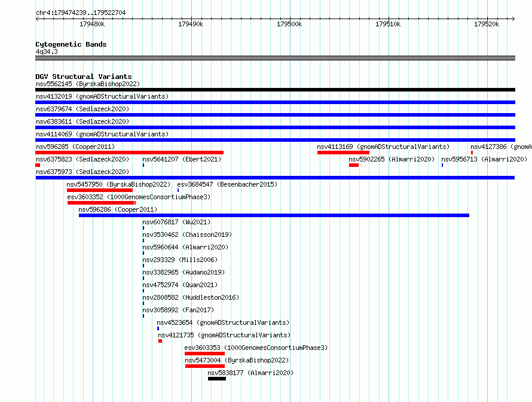Open nsv596285 (Cooper2011) variant label
This screenshot has width=532, height=402.
pyautogui.click(x=75, y=147)
